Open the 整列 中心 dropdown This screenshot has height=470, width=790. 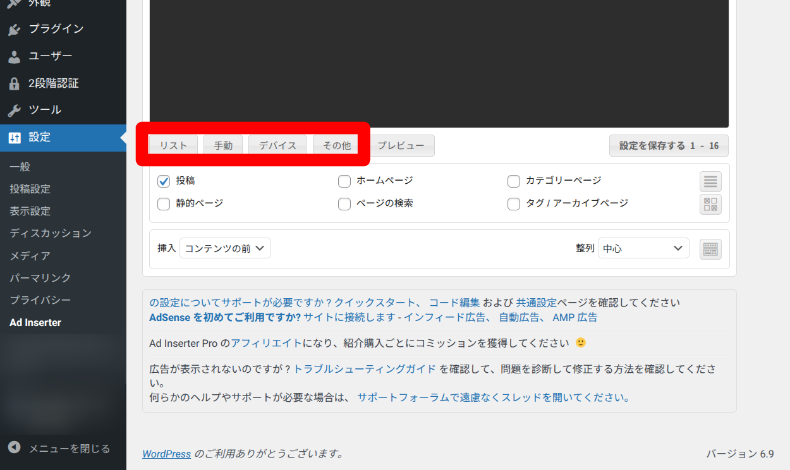[643, 248]
